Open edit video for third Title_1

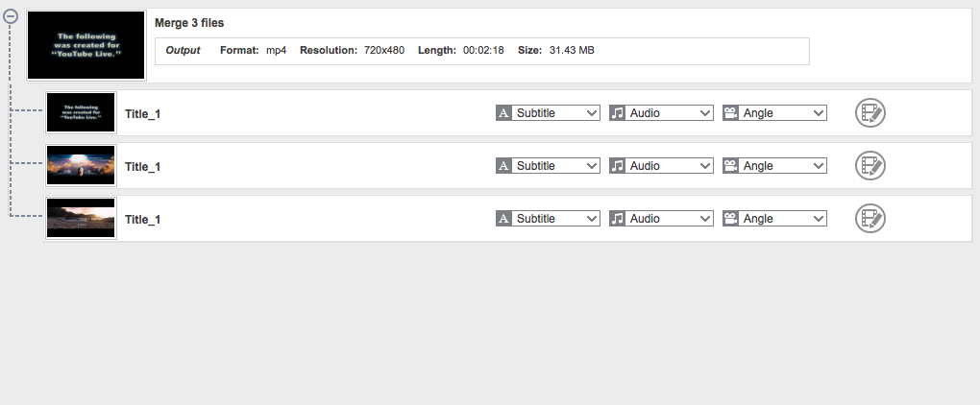click(870, 219)
